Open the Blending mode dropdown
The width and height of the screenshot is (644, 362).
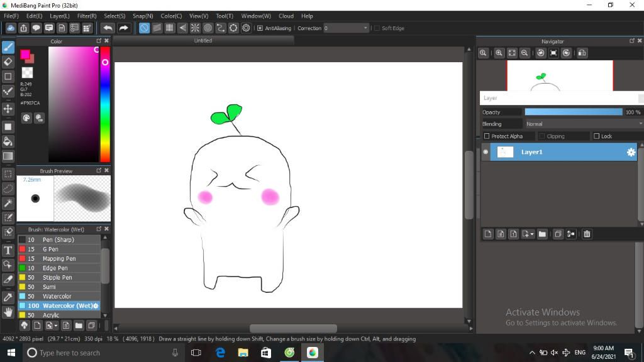[584, 124]
